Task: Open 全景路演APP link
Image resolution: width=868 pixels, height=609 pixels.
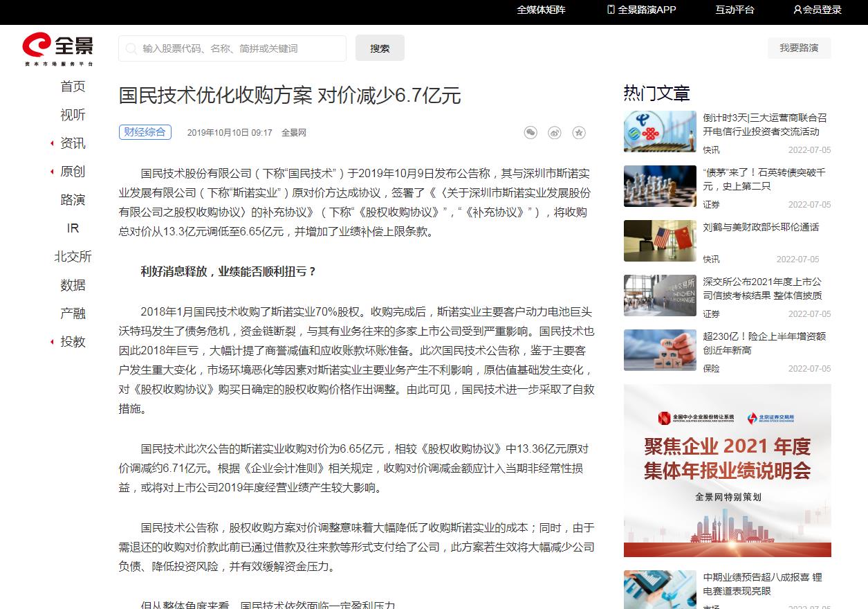Action: [647, 10]
